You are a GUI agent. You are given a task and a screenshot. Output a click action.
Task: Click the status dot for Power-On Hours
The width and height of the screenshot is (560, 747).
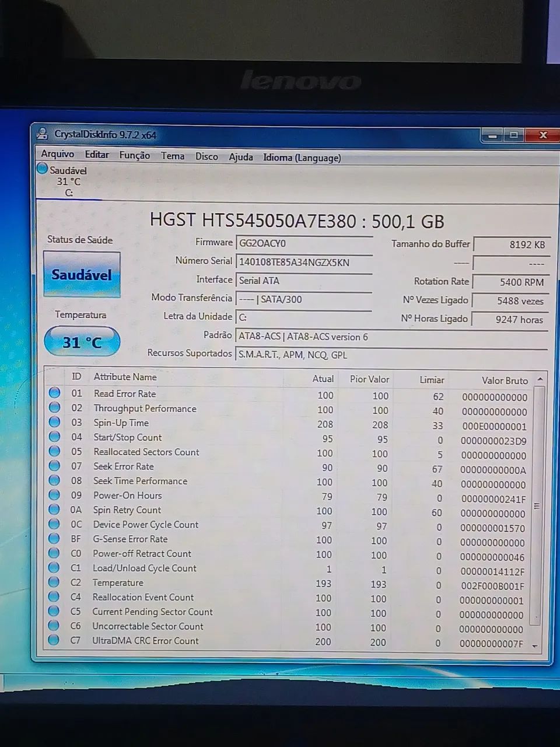click(x=54, y=495)
